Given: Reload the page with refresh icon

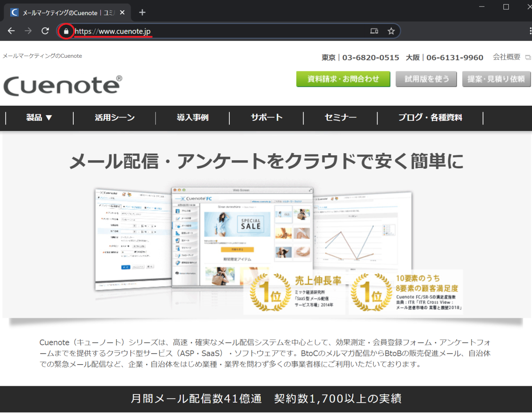Looking at the screenshot, I should [x=45, y=31].
